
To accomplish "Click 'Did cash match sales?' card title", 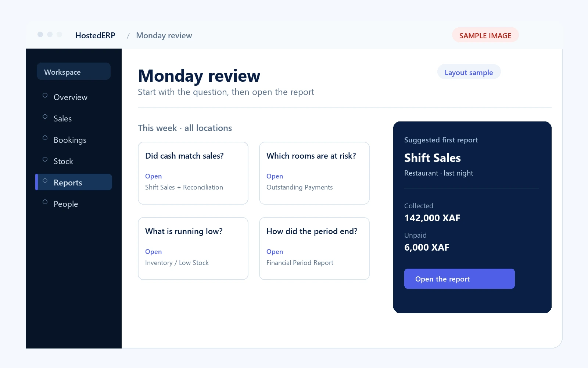I will 184,156.
